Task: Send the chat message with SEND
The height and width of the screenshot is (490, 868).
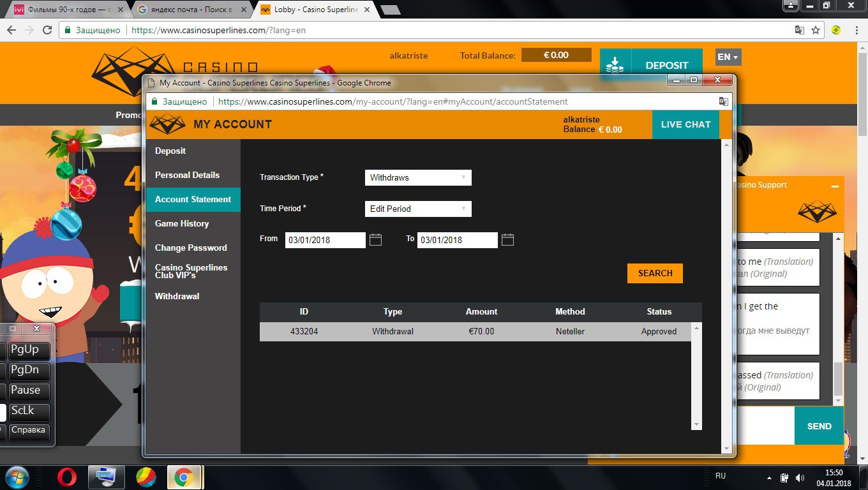Action: [819, 426]
